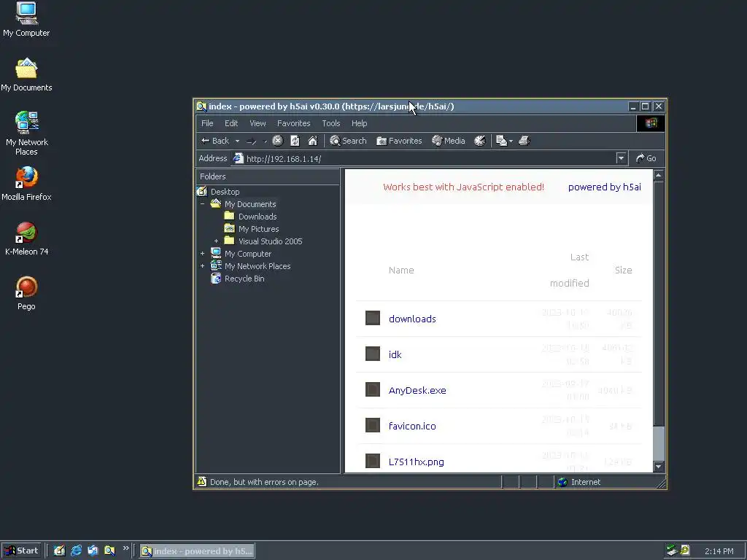Image resolution: width=747 pixels, height=560 pixels.
Task: Click the page scrollbar up arrow
Action: tap(659, 175)
